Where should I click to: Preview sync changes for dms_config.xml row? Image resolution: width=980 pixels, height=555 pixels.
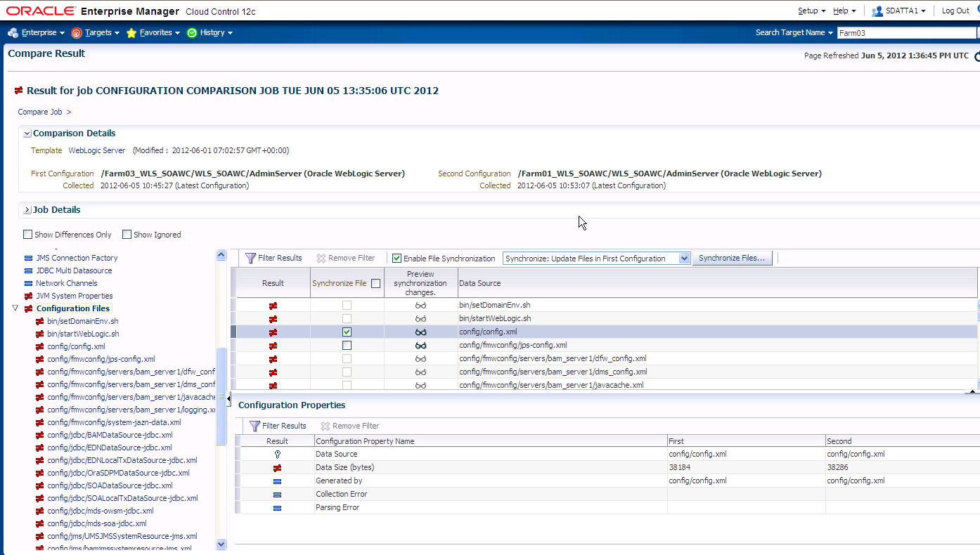420,372
